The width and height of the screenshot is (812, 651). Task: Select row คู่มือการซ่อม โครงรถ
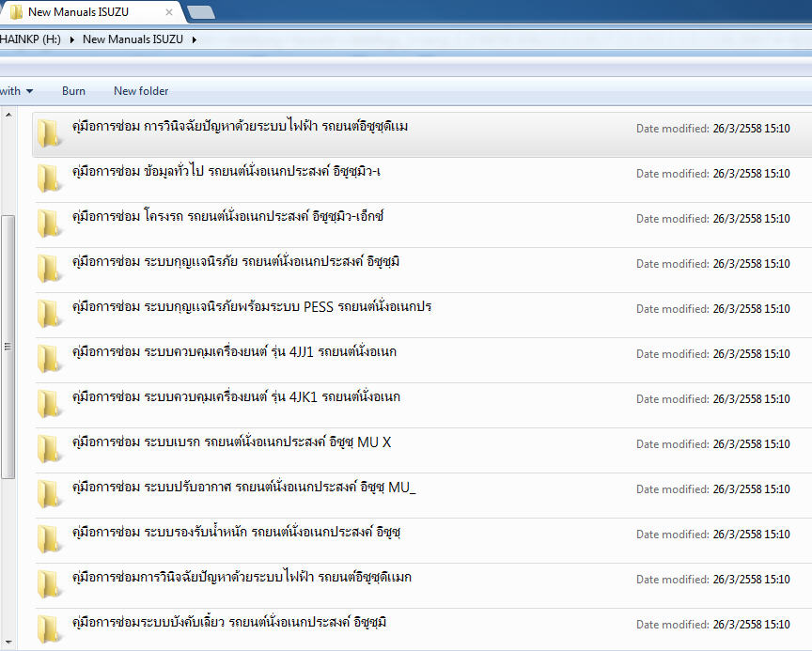tap(422, 225)
